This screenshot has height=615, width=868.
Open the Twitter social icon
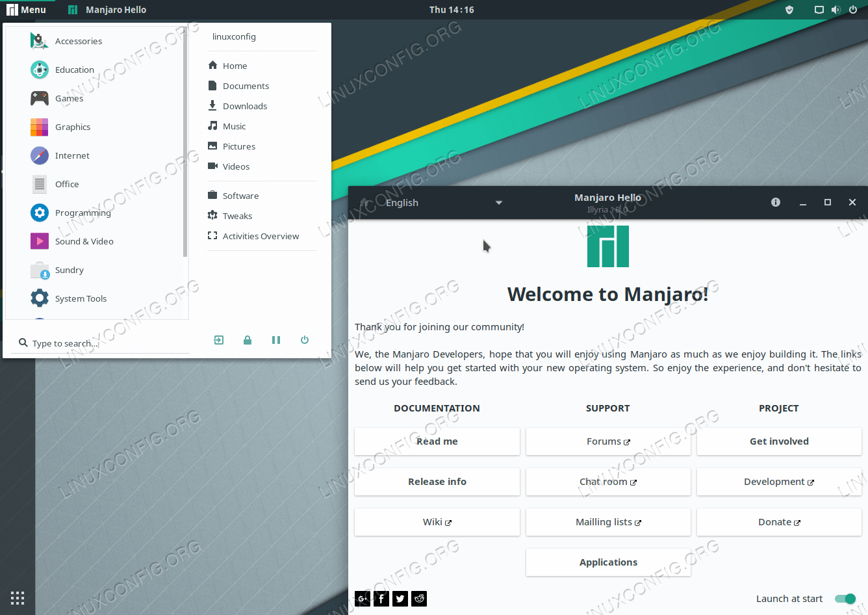click(400, 599)
